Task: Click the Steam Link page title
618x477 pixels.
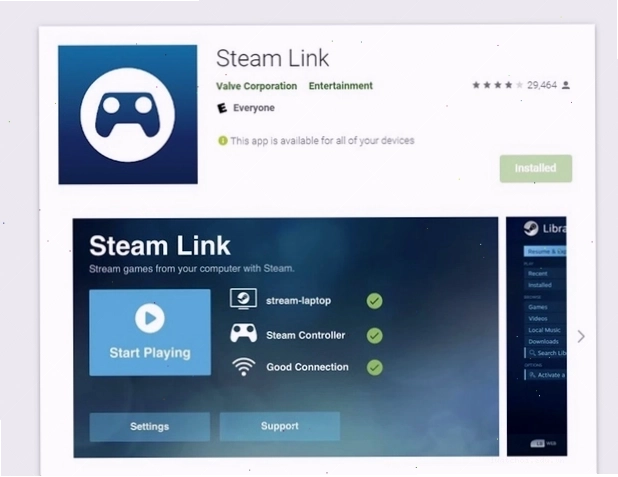Action: [x=272, y=58]
